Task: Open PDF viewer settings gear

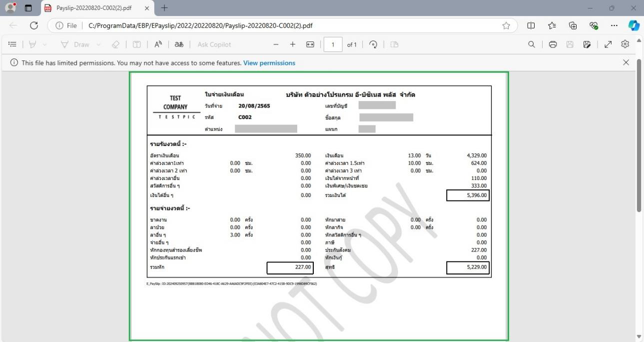Action: 625,44
